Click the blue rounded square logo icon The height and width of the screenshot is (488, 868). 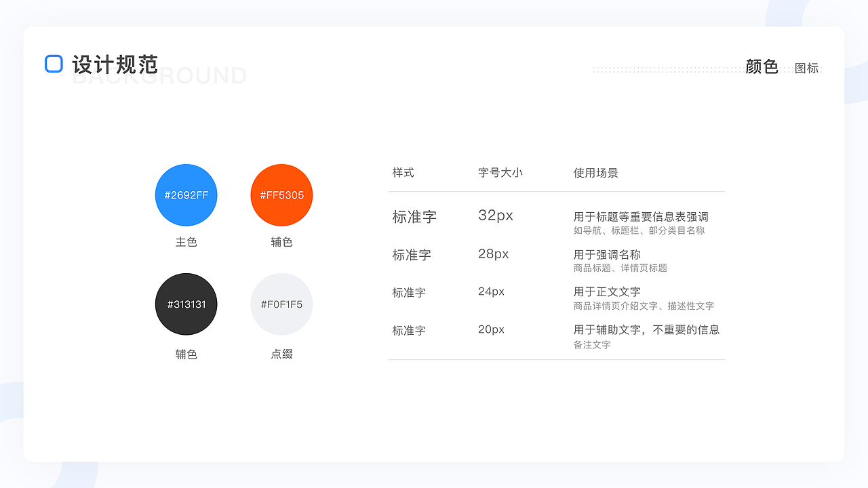click(53, 64)
